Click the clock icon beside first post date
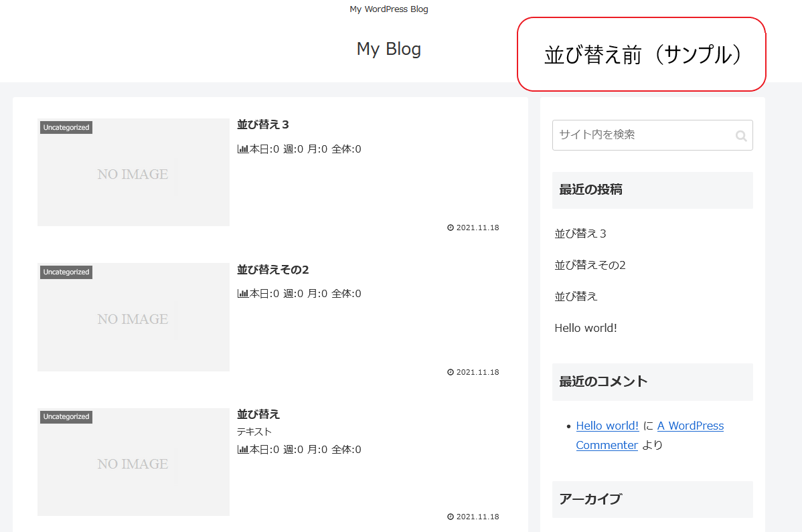Viewport: 802px width, 532px height. (x=451, y=228)
